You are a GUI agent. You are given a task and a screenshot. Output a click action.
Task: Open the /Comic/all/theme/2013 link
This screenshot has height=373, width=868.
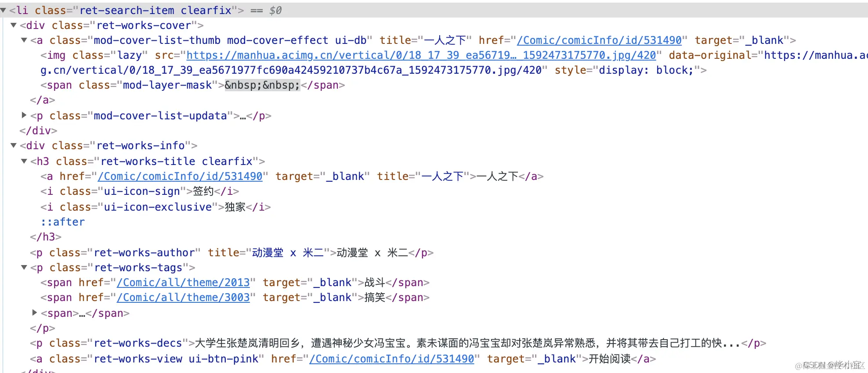tap(183, 283)
